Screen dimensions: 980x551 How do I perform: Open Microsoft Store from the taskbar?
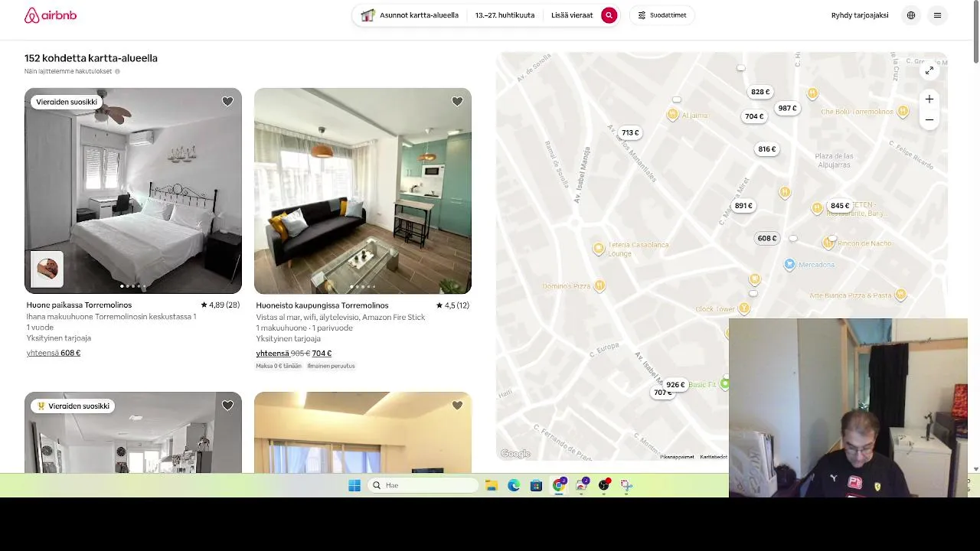coord(536,485)
